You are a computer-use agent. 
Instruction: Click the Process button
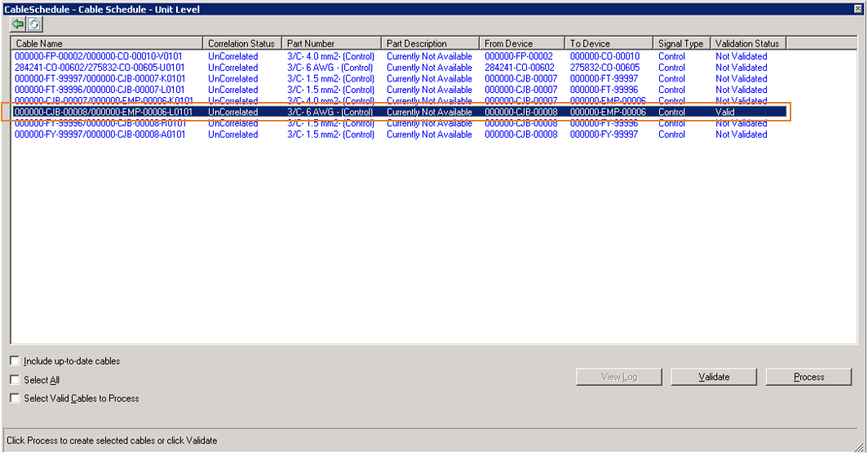click(x=808, y=377)
